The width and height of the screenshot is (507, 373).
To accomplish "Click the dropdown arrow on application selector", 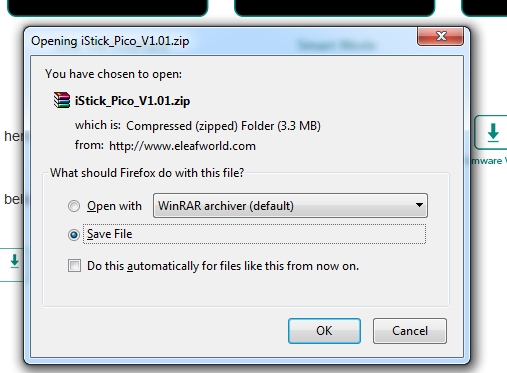I will point(419,205).
